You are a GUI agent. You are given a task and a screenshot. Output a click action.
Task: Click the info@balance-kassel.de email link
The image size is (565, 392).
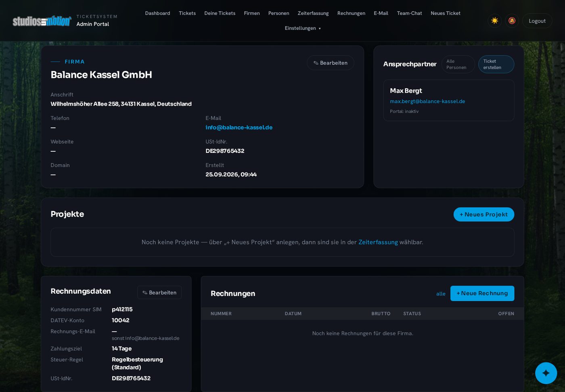(239, 127)
